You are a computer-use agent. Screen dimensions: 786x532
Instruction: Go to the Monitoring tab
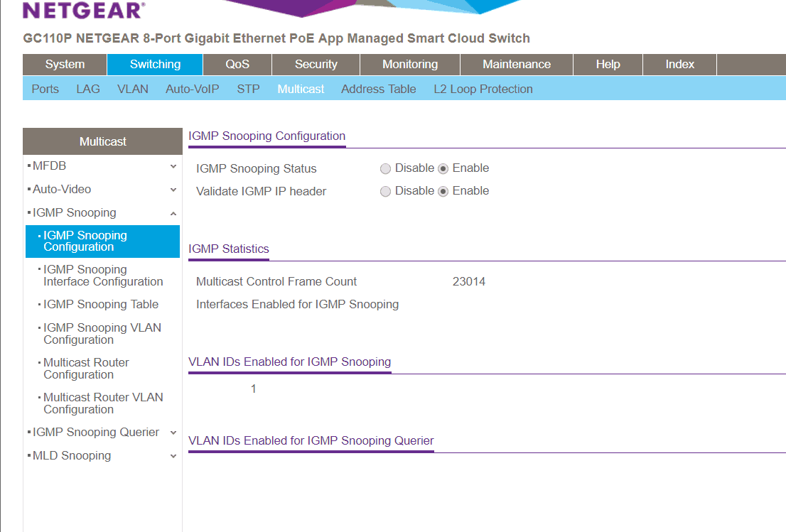409,65
